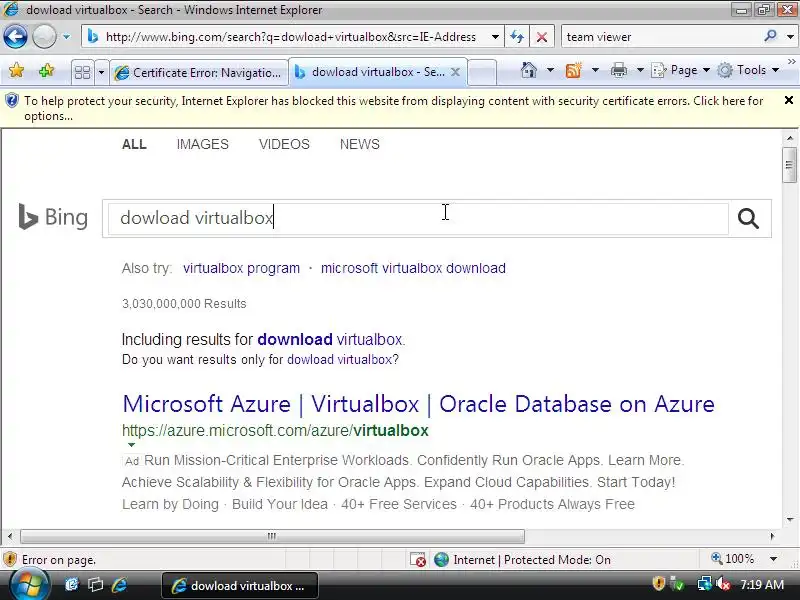The height and width of the screenshot is (600, 800).
Task: Expand the Home button dropdown
Action: coord(550,70)
